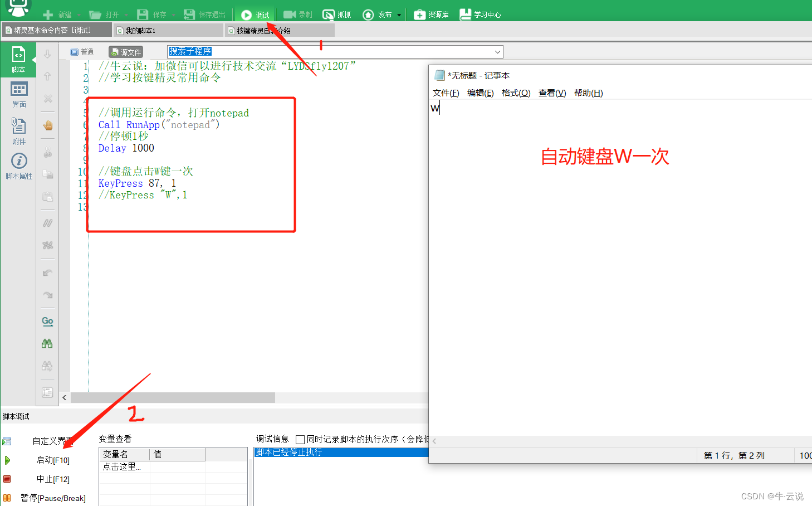Open the 抓抓 capture tool

[x=337, y=14]
